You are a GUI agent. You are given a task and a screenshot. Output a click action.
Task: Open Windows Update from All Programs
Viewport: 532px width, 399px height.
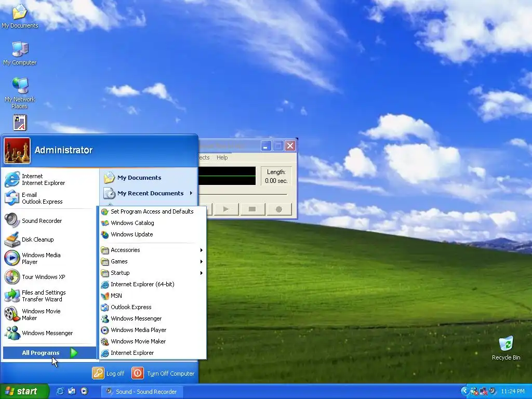click(152, 234)
